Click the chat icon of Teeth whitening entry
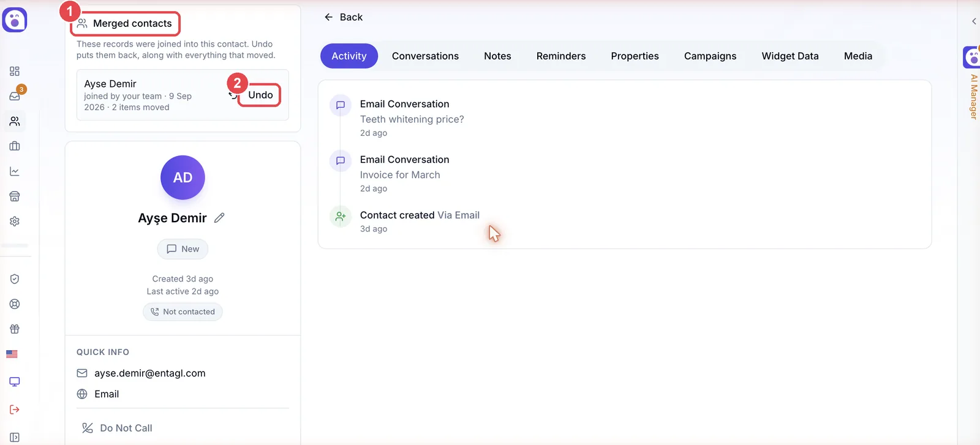 341,105
